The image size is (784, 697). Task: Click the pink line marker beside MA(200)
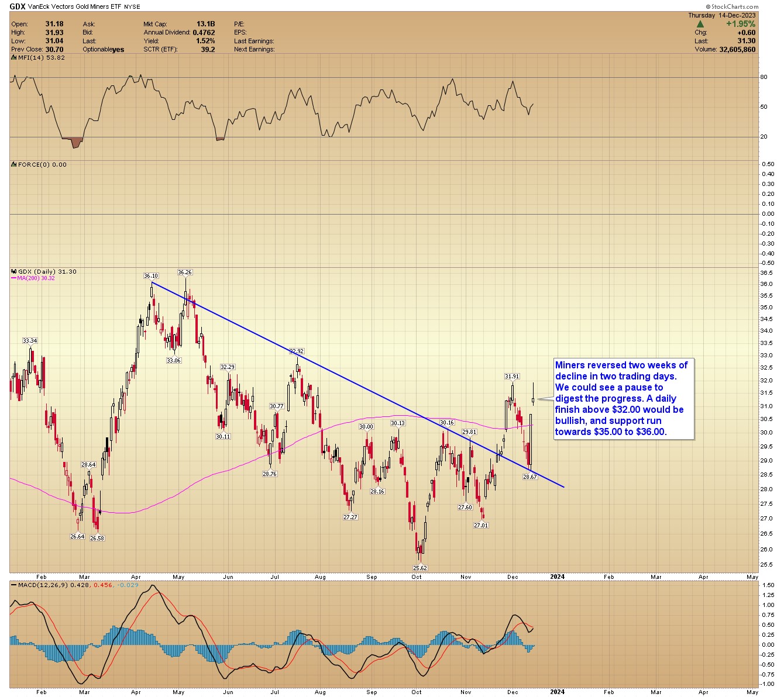(13, 278)
